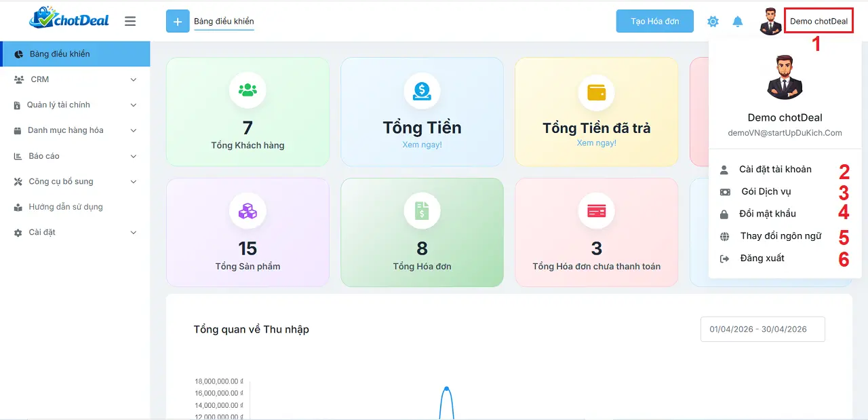Open the 01/04/2026 - 30/04/2026 date range picker
Screen dimensions: 868x420
click(762, 329)
